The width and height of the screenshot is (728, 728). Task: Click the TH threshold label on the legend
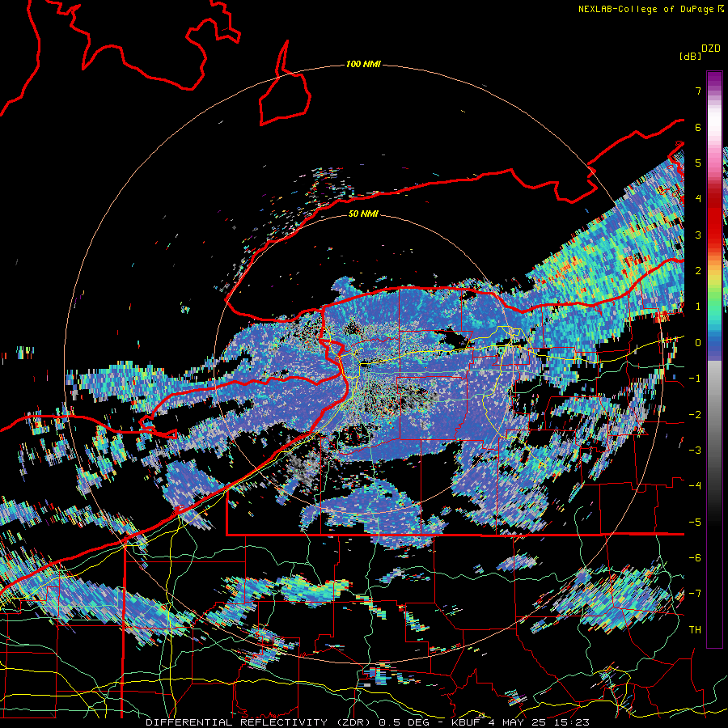tap(695, 630)
